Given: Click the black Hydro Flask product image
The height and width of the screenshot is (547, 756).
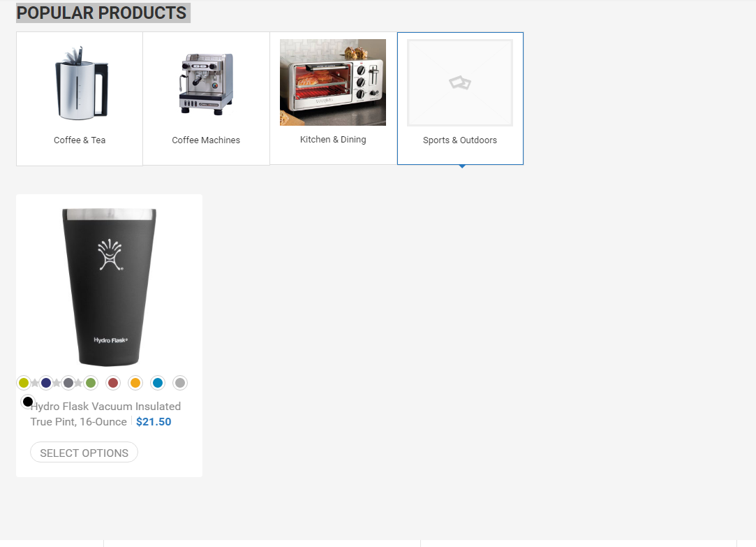Looking at the screenshot, I should [109, 286].
